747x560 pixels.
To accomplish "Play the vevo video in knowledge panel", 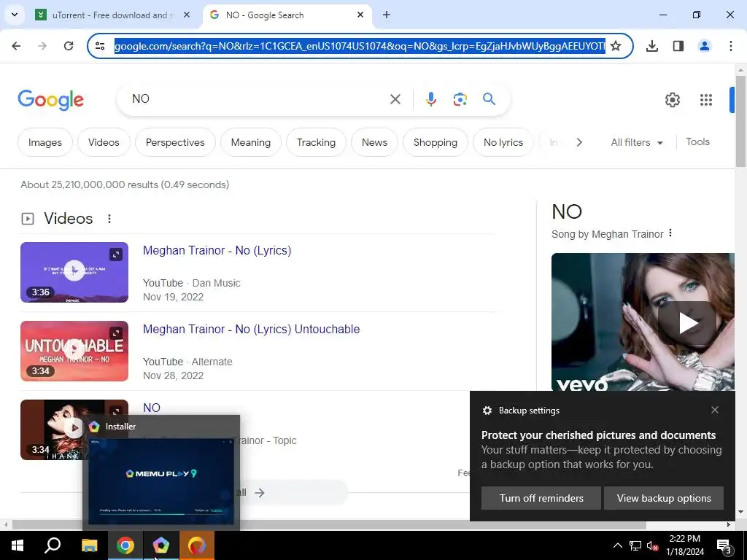I will pos(687,323).
